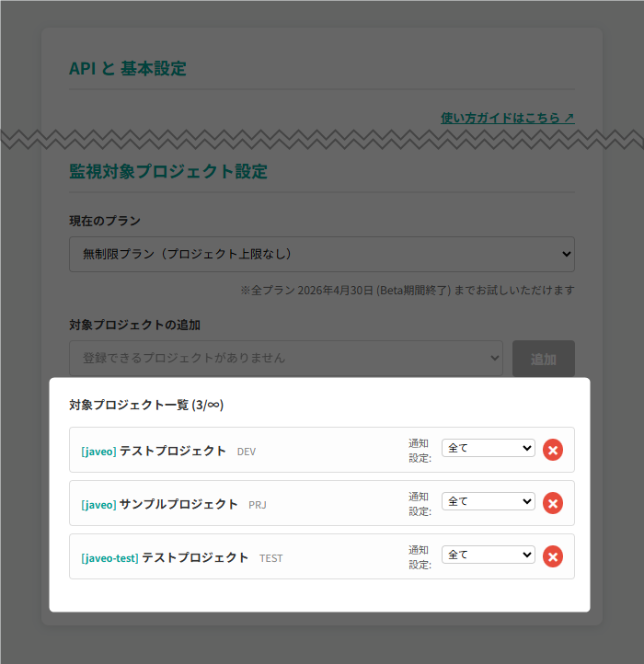Click the Beta期間終了 plan notice text

point(408,291)
